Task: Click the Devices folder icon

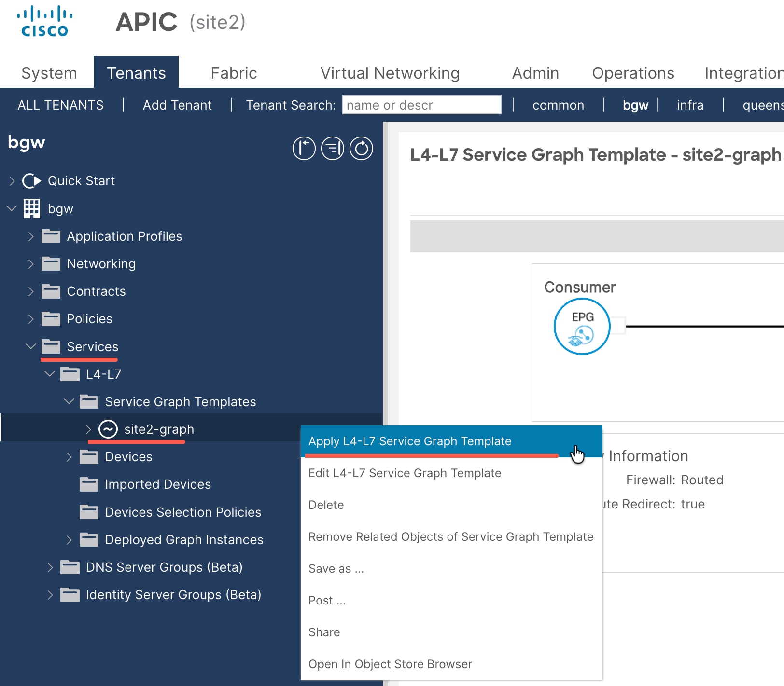Action: coord(89,456)
